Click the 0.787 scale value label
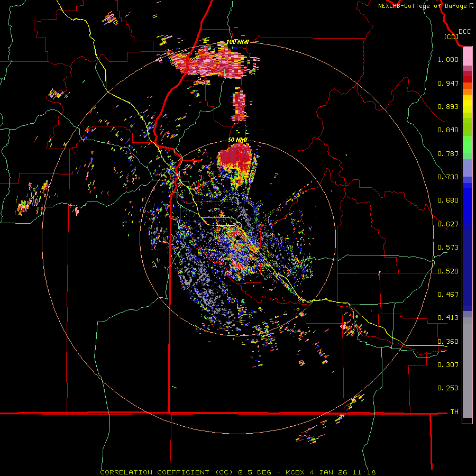Screen dimensions: 476x476 pyautogui.click(x=448, y=153)
